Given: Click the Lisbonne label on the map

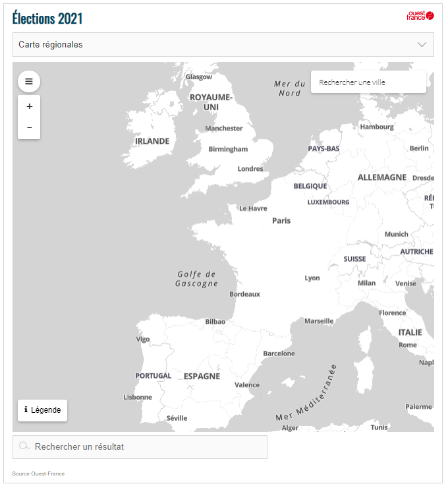Looking at the screenshot, I should tap(138, 397).
